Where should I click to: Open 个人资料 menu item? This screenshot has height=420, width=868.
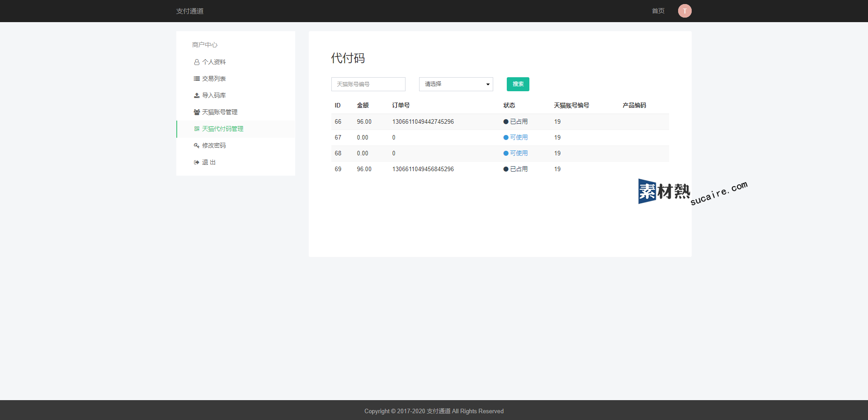coord(236,62)
